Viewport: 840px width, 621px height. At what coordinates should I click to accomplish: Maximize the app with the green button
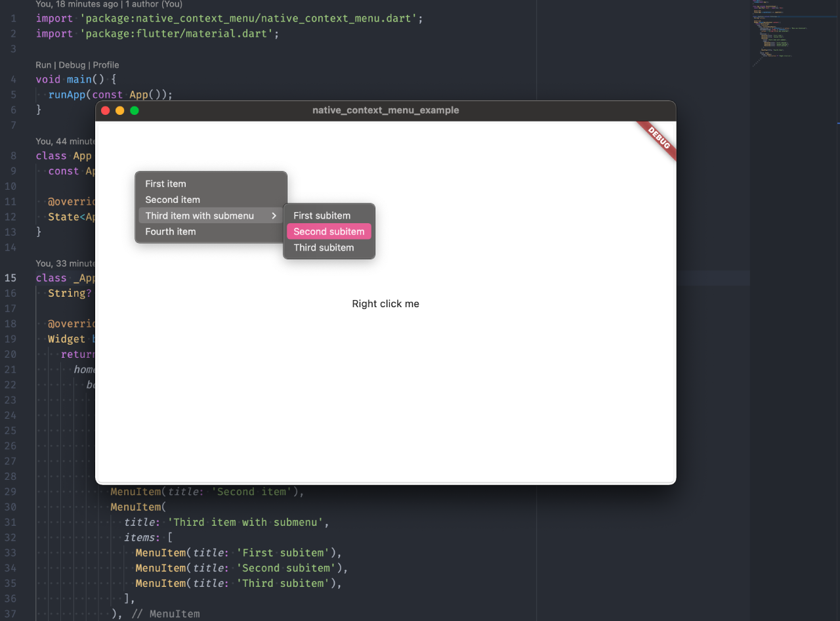135,111
